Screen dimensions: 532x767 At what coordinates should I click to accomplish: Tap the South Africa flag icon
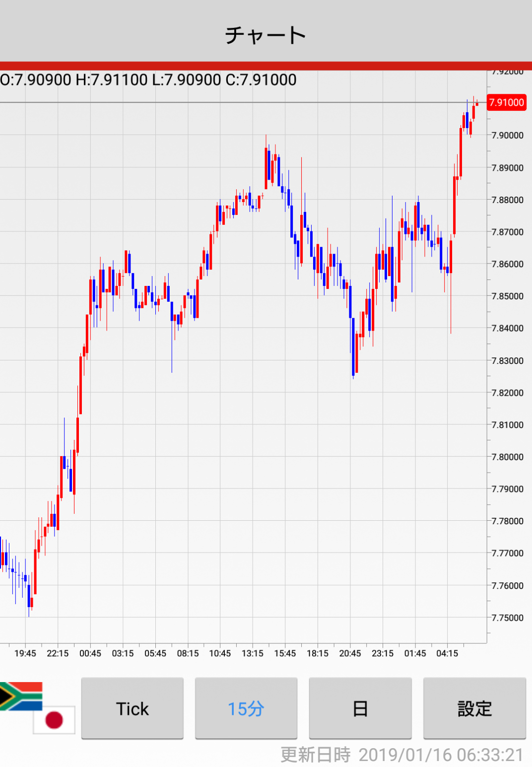(21, 696)
